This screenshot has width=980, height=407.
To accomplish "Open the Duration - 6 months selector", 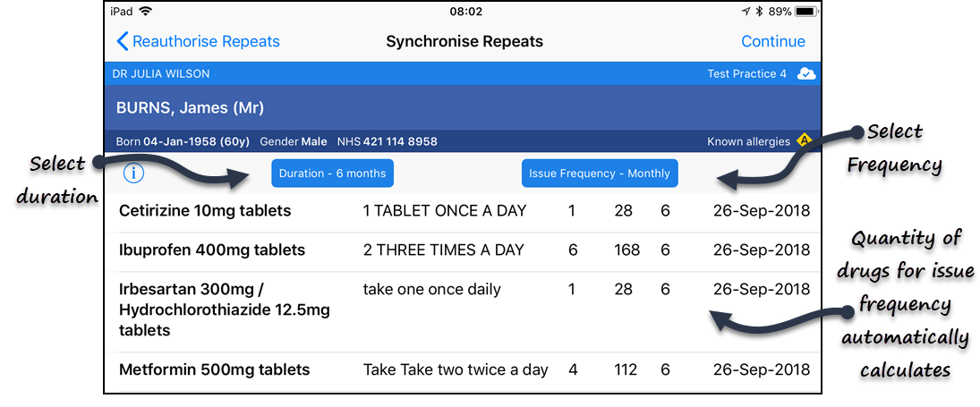I will point(332,173).
